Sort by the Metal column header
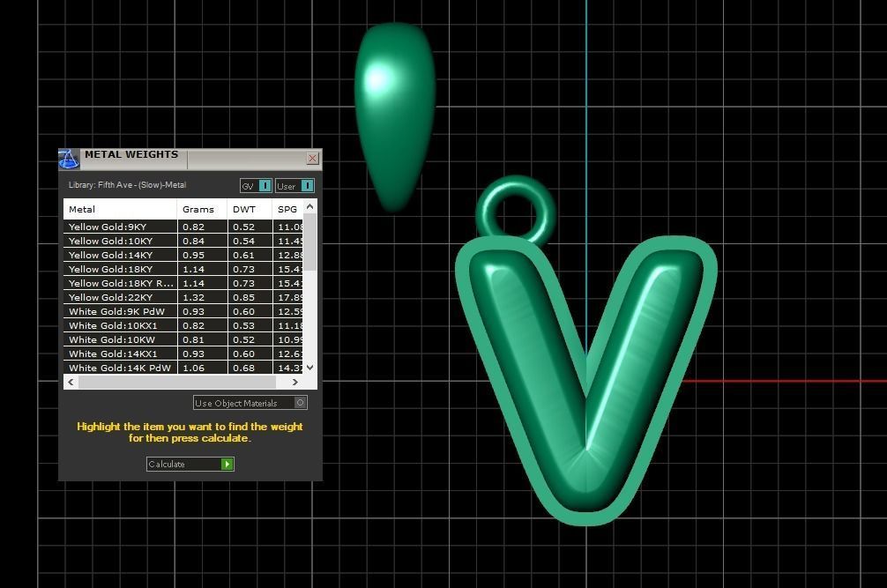The height and width of the screenshot is (588, 887). pos(121,209)
